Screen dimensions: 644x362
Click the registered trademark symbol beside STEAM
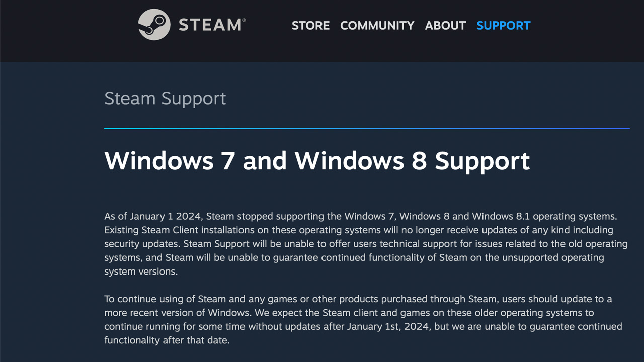point(244,21)
